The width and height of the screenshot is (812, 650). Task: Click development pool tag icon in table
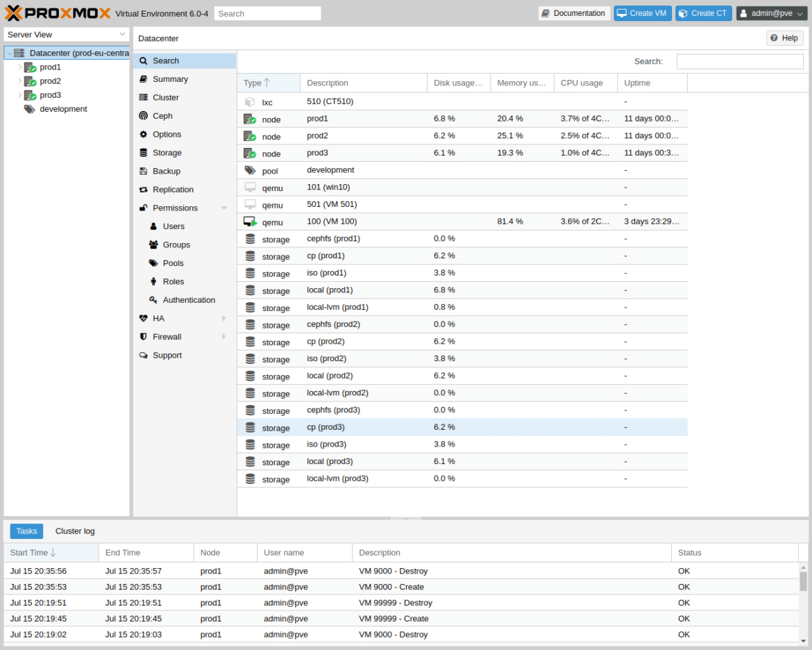click(x=250, y=170)
